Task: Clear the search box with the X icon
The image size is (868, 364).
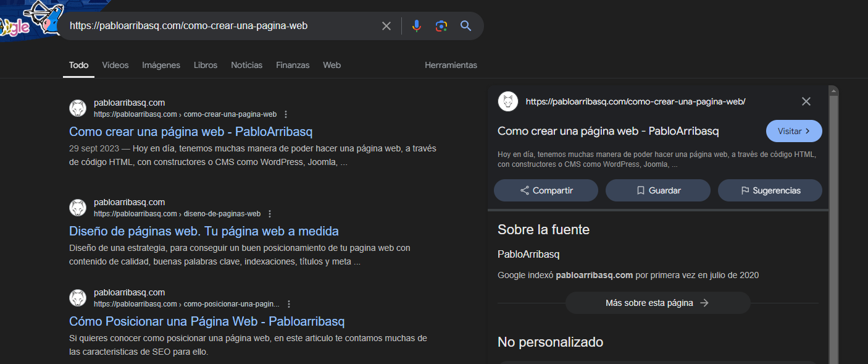Action: click(386, 26)
